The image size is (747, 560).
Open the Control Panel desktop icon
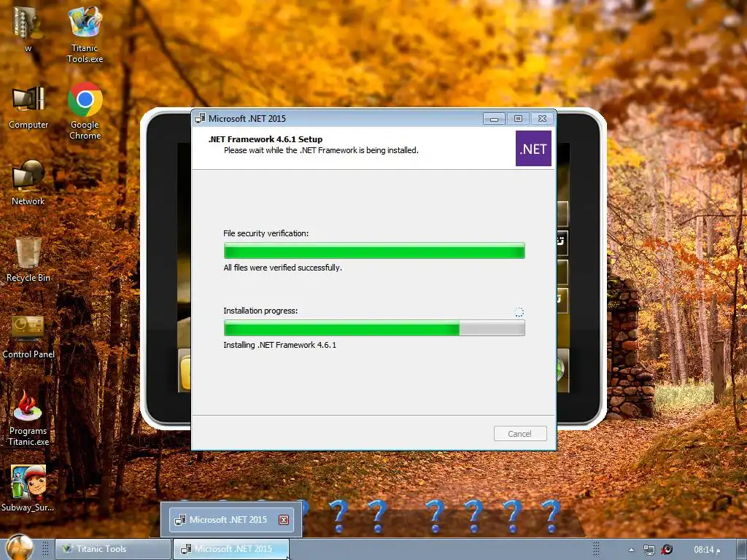[28, 337]
